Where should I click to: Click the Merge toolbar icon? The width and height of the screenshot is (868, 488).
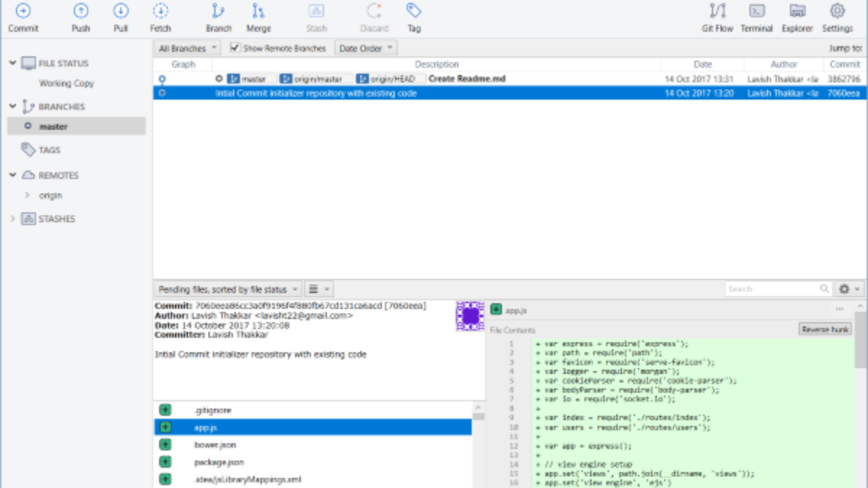pyautogui.click(x=258, y=12)
